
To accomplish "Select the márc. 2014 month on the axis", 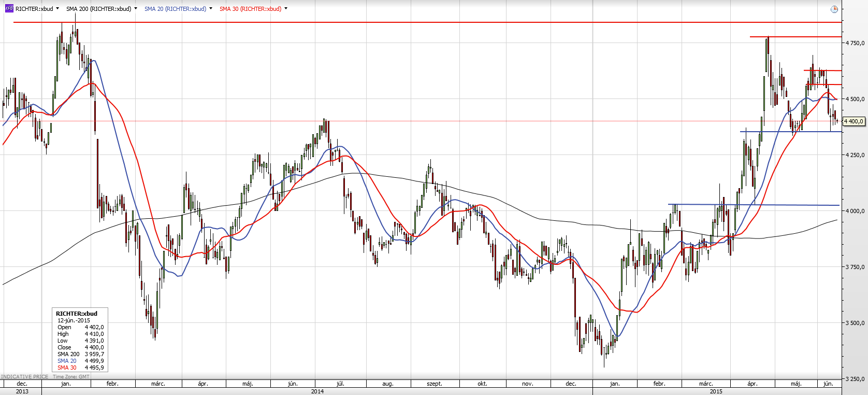I will coord(158,384).
